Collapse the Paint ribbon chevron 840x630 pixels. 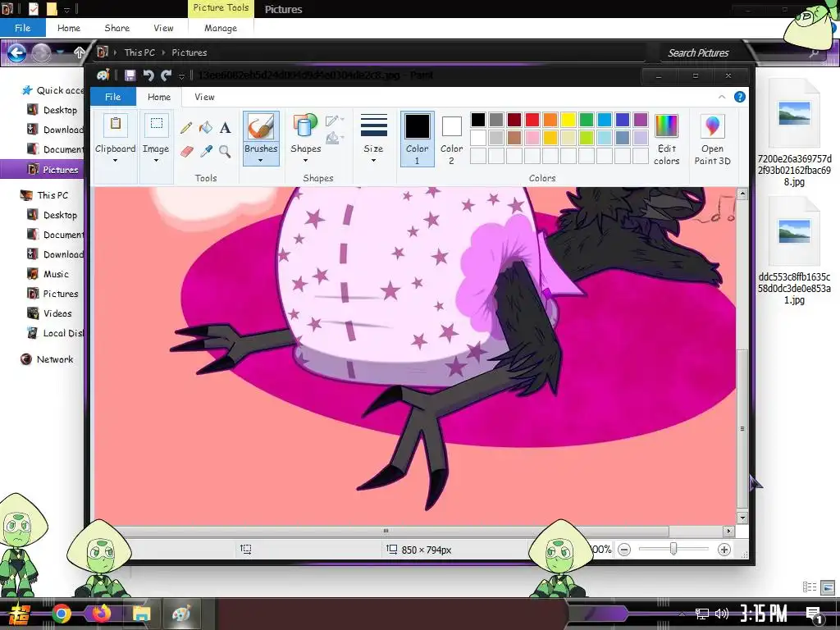[x=722, y=97]
